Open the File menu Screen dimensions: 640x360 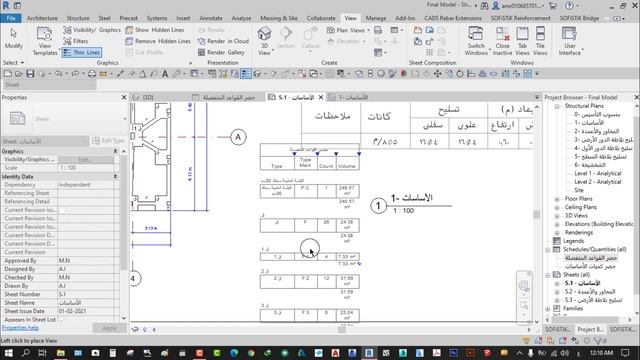(x=11, y=18)
